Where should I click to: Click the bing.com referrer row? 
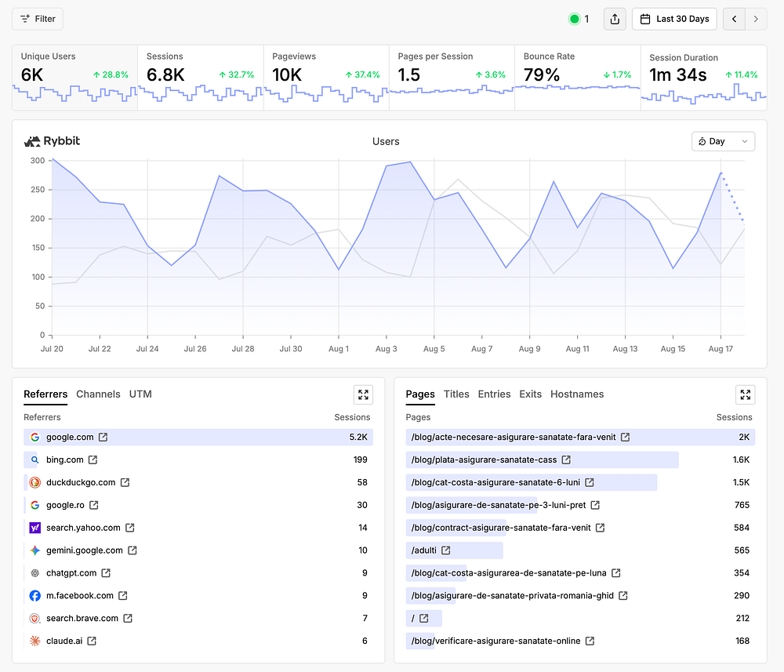[x=198, y=460]
